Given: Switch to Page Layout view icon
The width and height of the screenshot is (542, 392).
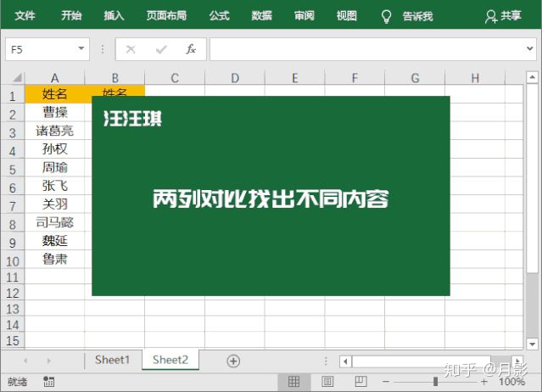Looking at the screenshot, I should click(x=327, y=382).
